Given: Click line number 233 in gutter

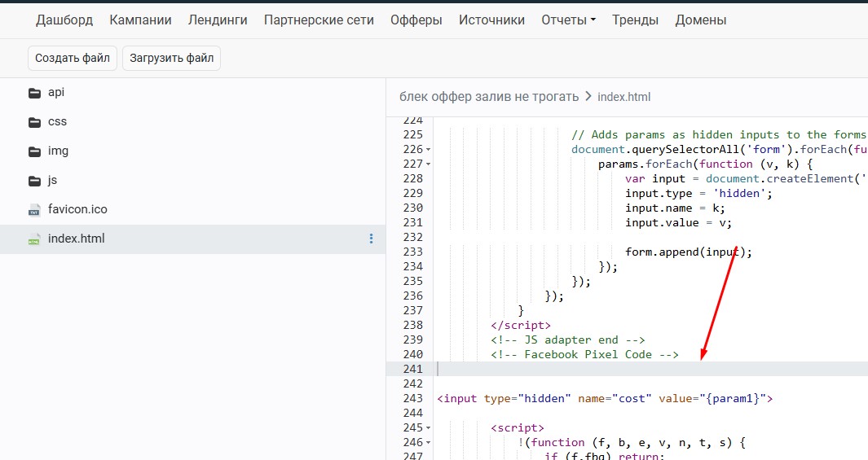Looking at the screenshot, I should click(x=413, y=252).
